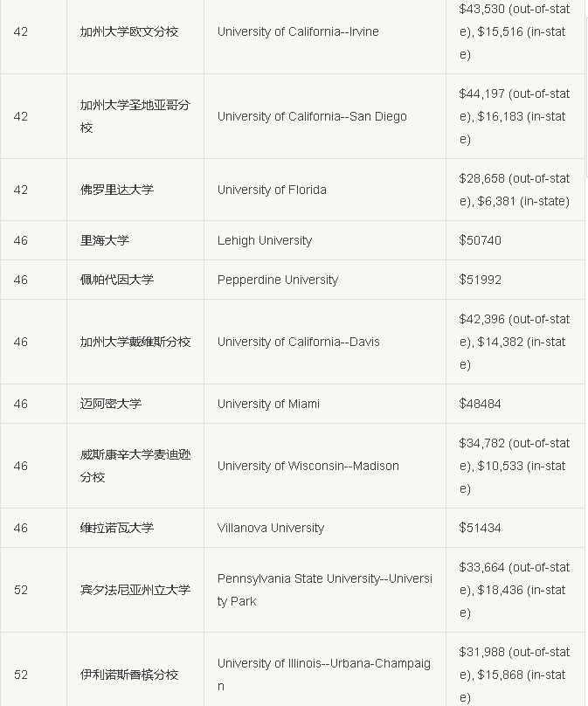Click the $50740 tuition value
The height and width of the screenshot is (706, 588).
point(480,240)
